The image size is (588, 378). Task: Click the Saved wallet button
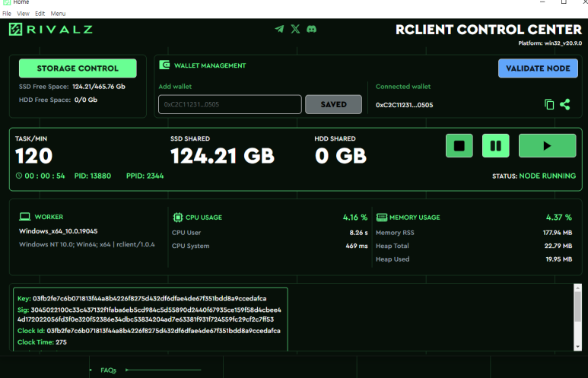333,104
